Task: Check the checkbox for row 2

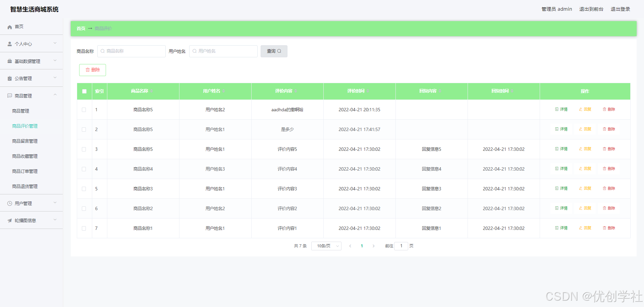Action: (x=84, y=129)
